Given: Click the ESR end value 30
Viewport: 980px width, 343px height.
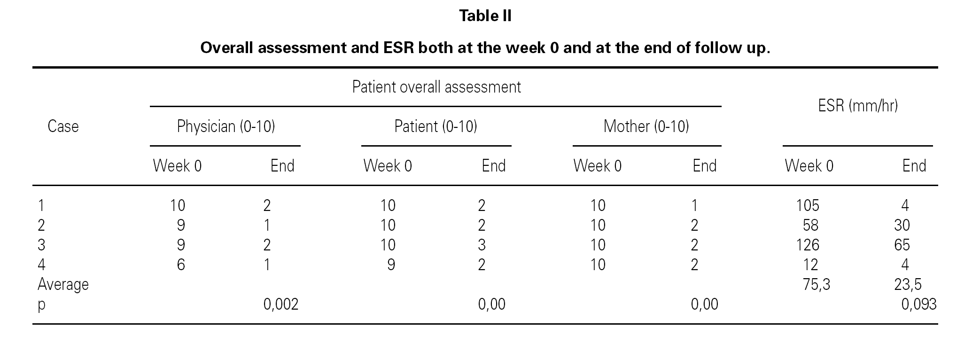Looking at the screenshot, I should click(902, 226).
